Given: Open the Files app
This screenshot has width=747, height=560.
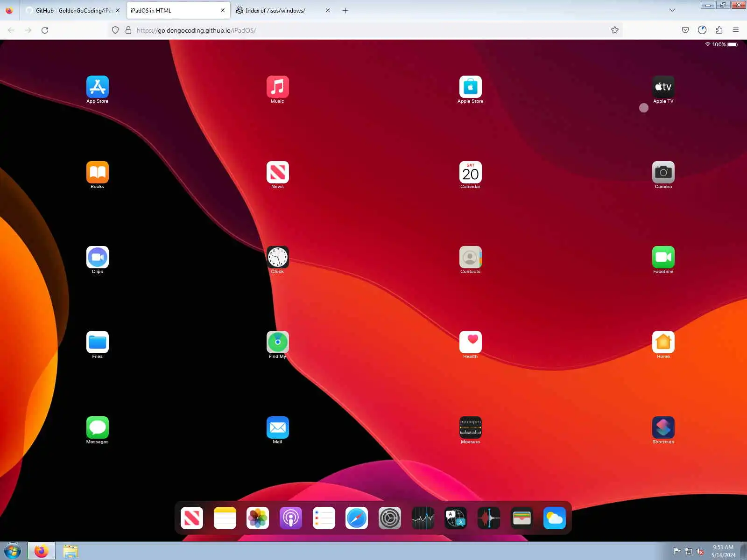Looking at the screenshot, I should click(x=98, y=342).
